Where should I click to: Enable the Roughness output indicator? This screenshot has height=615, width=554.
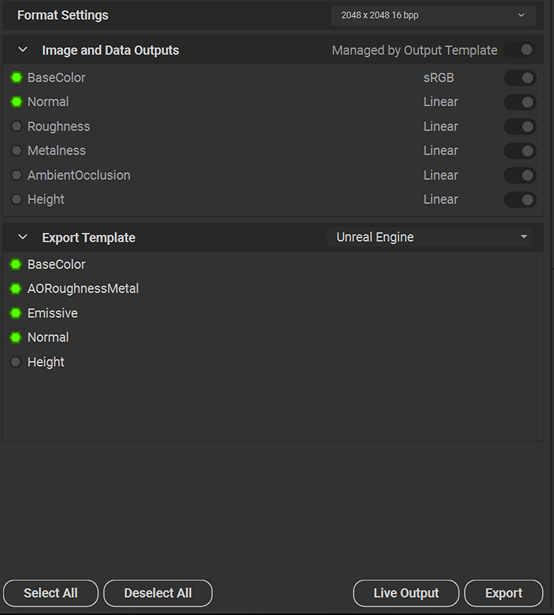pyautogui.click(x=16, y=126)
